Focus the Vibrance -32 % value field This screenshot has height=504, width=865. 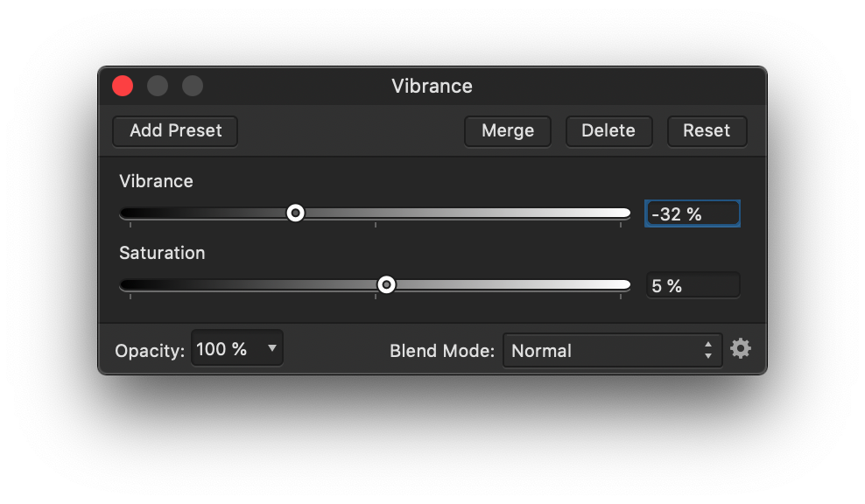click(692, 214)
